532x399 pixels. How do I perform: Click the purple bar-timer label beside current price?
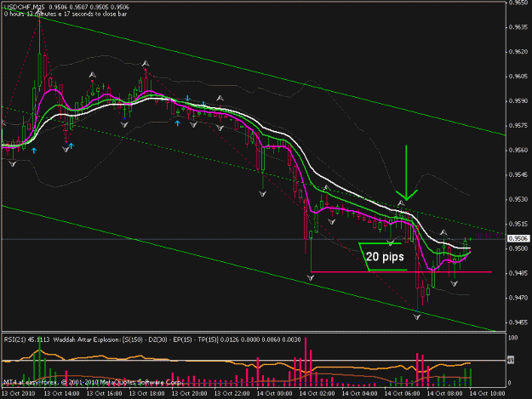pyautogui.click(x=490, y=235)
